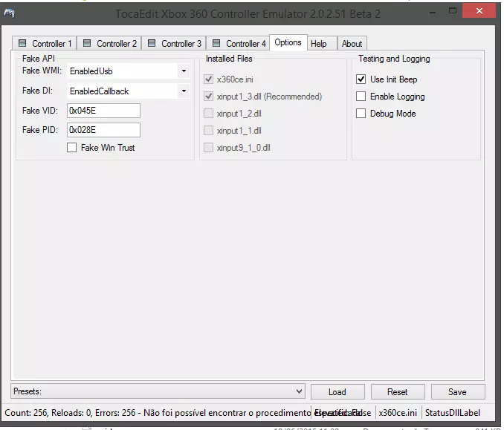
Task: Check the xinput9_1_0.dll checkbox
Action: (x=209, y=148)
